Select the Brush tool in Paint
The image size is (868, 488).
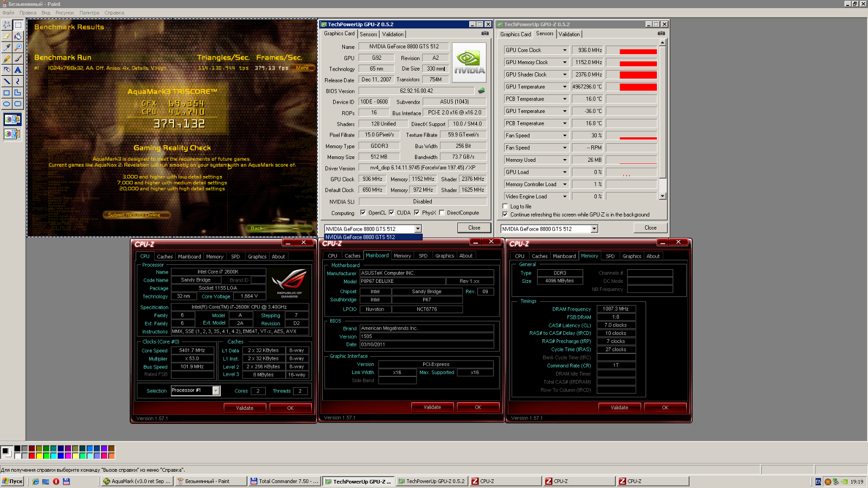(x=18, y=59)
